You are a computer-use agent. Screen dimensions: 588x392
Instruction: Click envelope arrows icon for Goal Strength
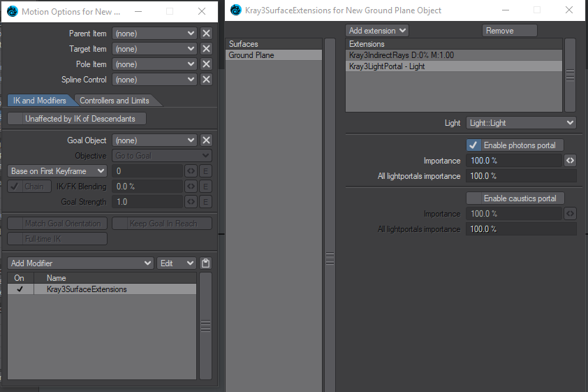point(191,202)
